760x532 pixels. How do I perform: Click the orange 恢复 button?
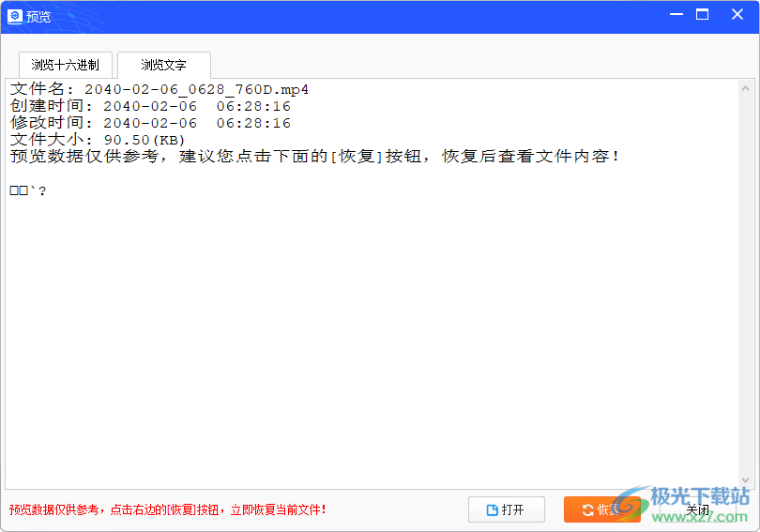pos(602,509)
